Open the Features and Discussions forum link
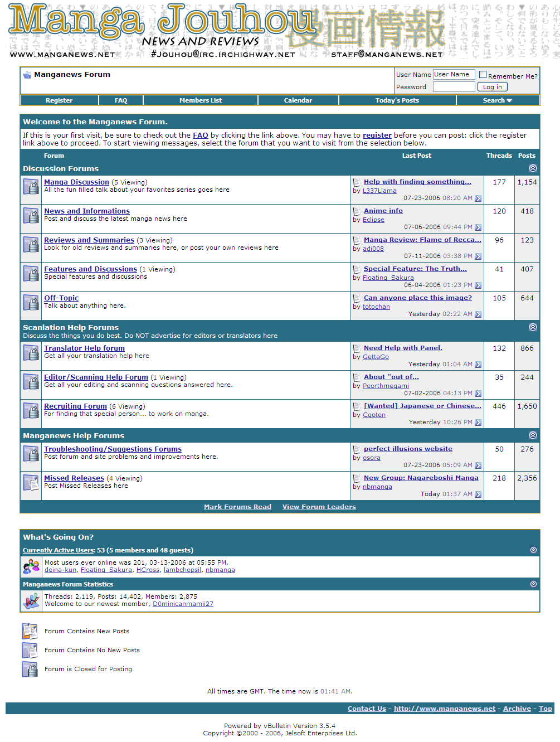The width and height of the screenshot is (560, 742). (x=91, y=269)
